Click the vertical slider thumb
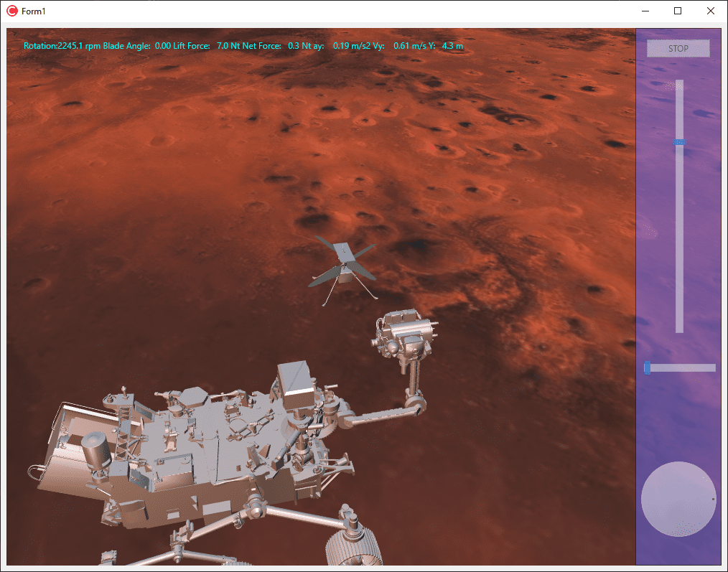 point(679,141)
